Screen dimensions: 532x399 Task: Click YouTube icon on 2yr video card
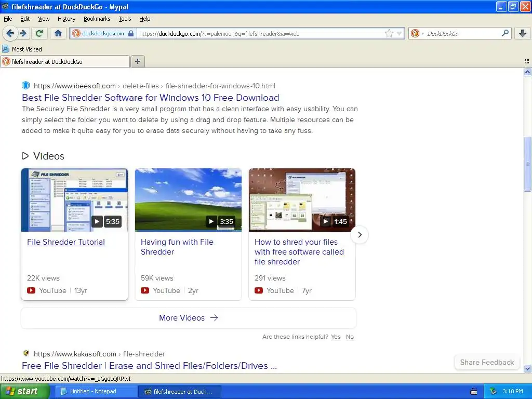145,290
